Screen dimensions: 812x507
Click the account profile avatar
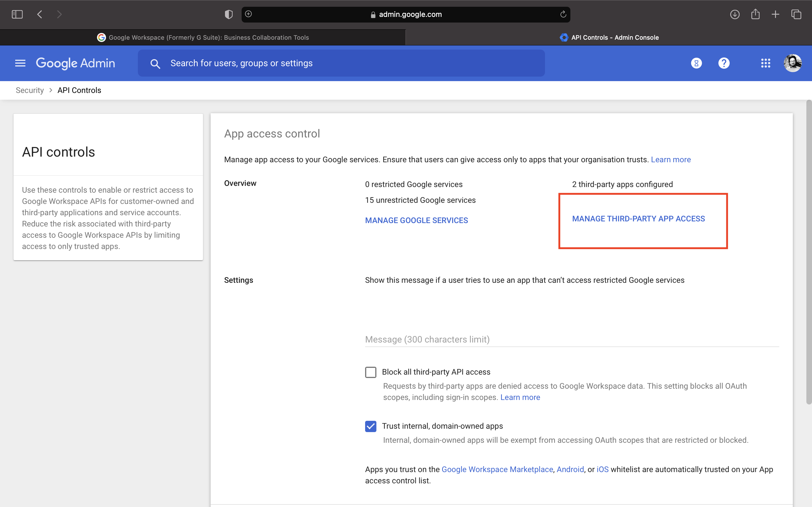point(793,63)
